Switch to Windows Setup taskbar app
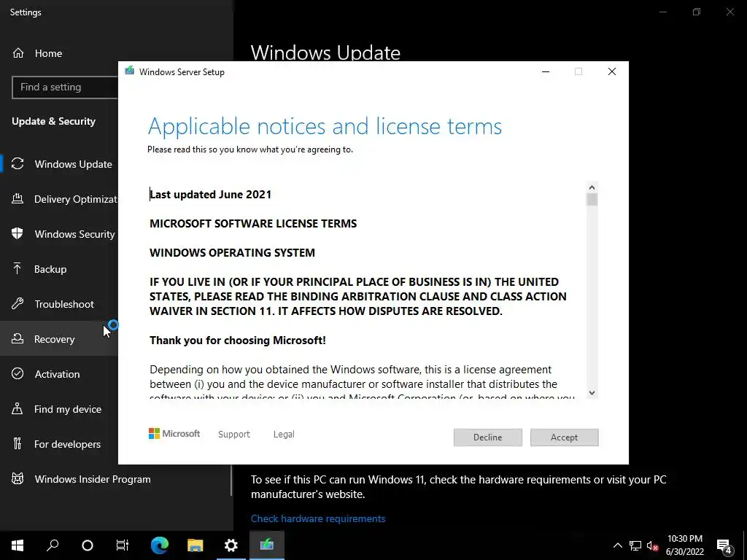Image resolution: width=747 pixels, height=560 pixels. (267, 545)
